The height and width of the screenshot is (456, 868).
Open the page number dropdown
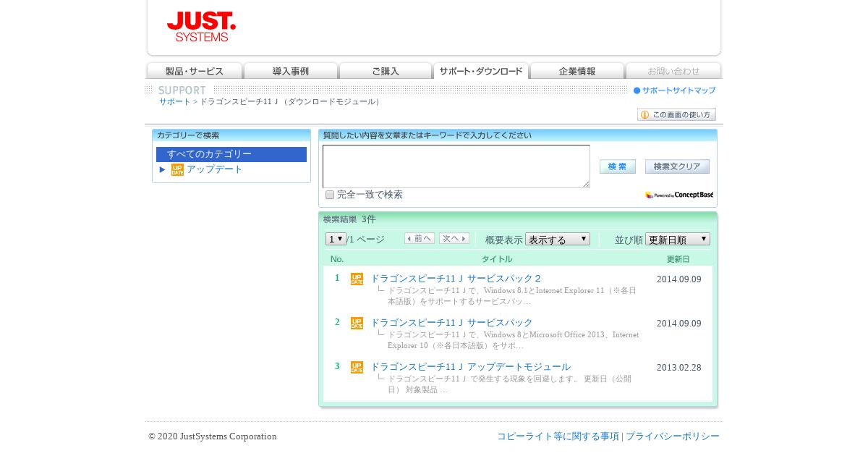coord(336,239)
